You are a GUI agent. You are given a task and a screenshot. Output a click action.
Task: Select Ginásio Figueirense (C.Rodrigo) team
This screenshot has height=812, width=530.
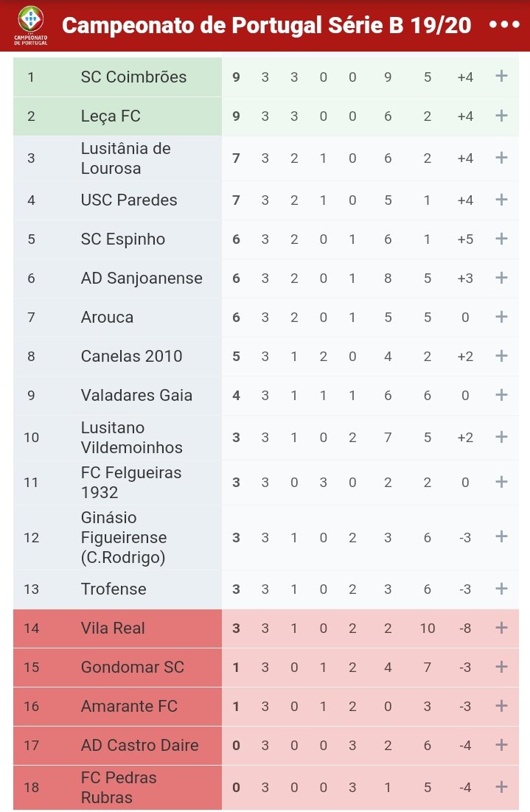tap(124, 537)
